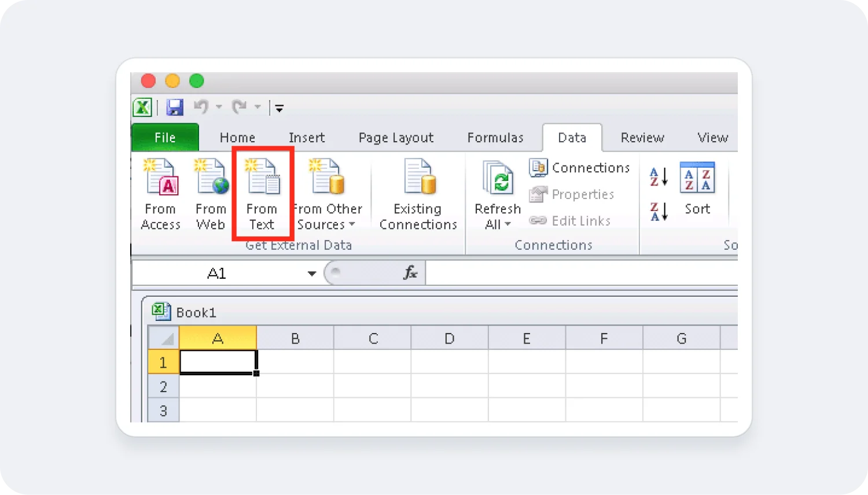Sort data descending with Z-A icon
The image size is (868, 495).
658,212
